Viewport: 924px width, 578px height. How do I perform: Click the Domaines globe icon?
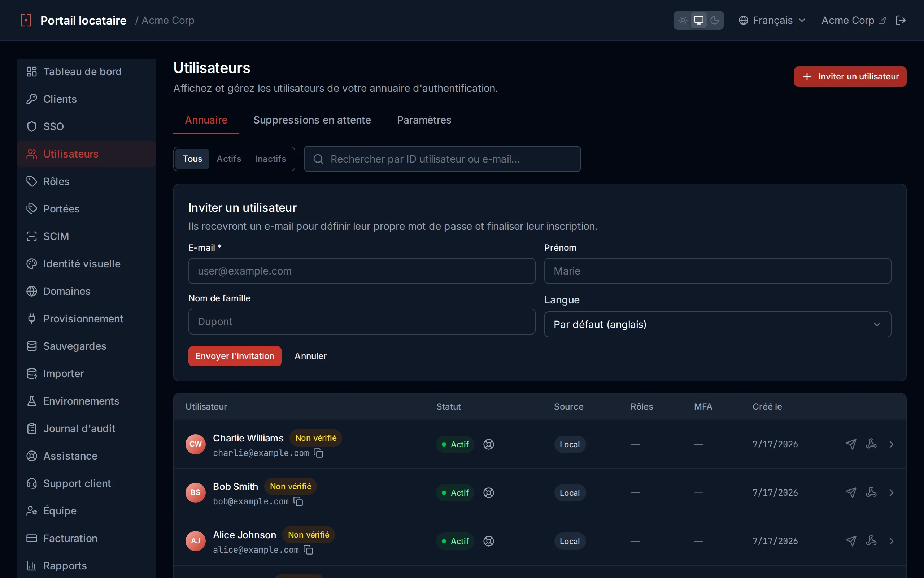tap(32, 291)
